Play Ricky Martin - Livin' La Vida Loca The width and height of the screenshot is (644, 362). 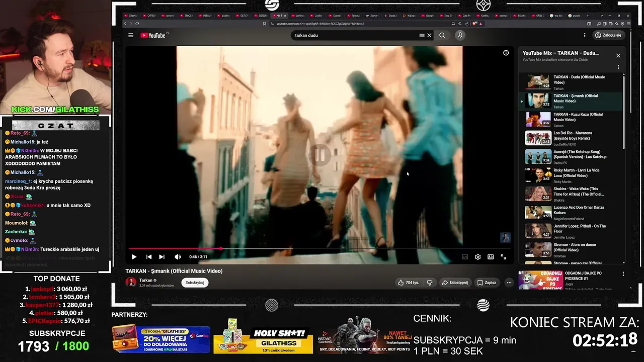[x=571, y=175]
